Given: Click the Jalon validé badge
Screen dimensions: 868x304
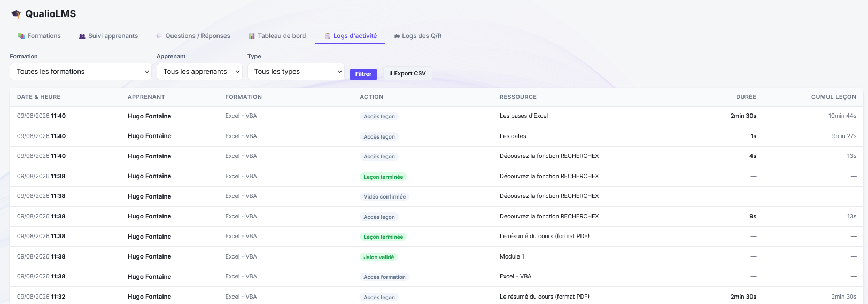Looking at the screenshot, I should point(379,257).
